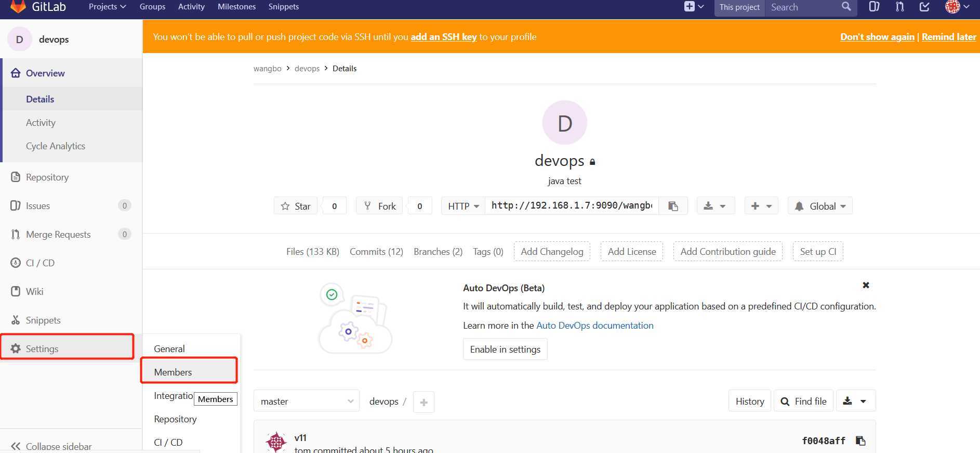Open Activity in the top menu
Viewport: 980px width, 453px height.
tap(191, 7)
